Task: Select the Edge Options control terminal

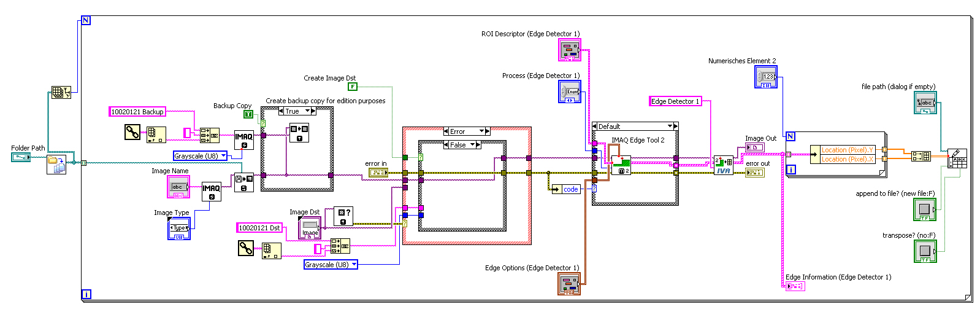Action: [x=569, y=284]
